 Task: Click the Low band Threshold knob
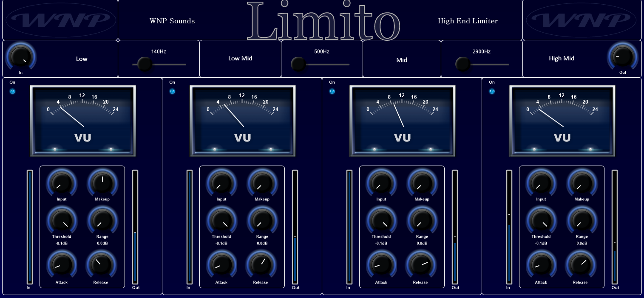(x=62, y=220)
